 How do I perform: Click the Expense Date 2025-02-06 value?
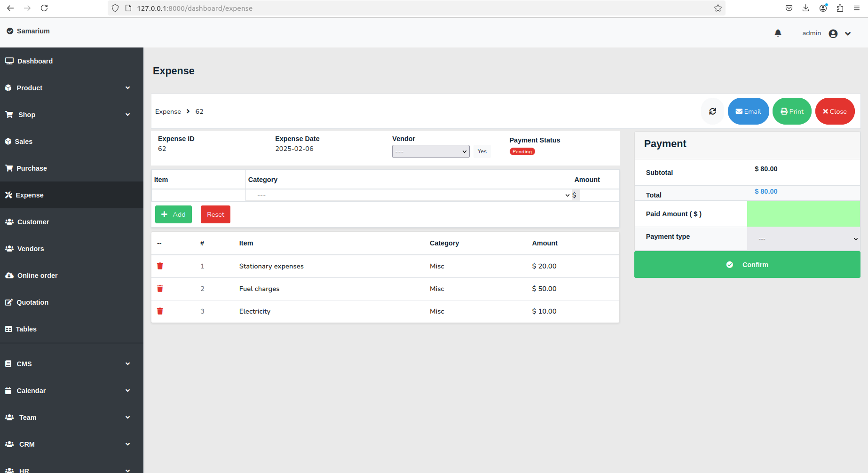294,149
